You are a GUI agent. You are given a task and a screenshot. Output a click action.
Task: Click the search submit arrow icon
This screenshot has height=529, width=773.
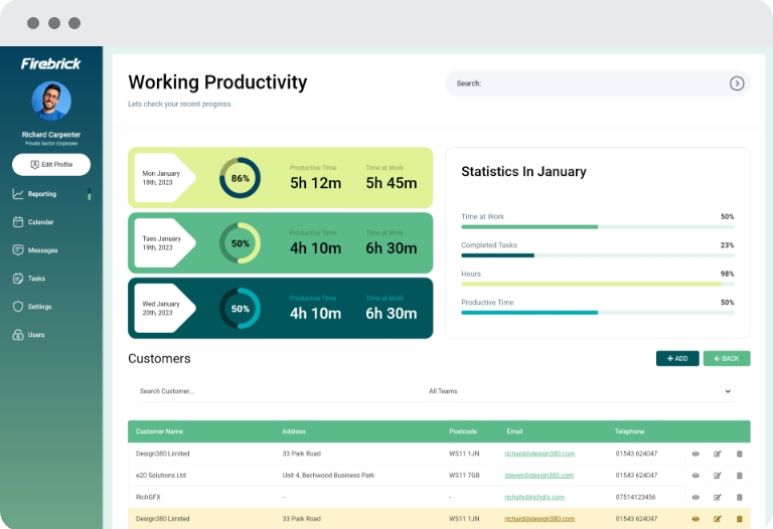(737, 84)
